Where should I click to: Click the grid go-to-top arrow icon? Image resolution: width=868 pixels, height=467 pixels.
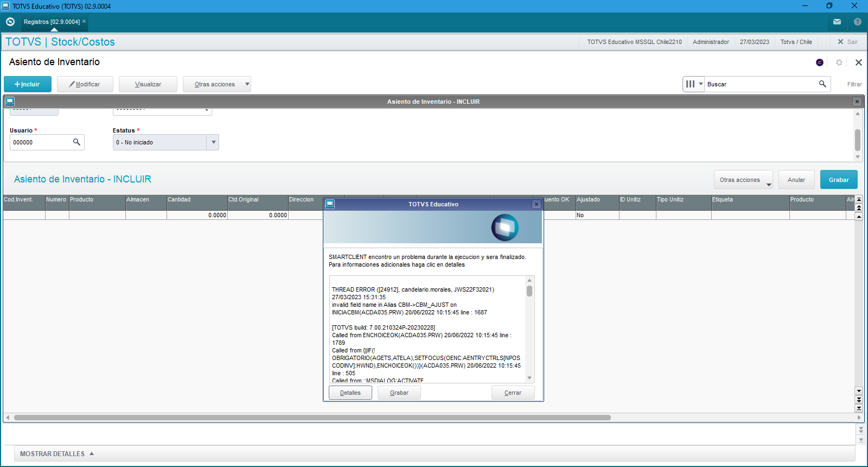coord(859,199)
